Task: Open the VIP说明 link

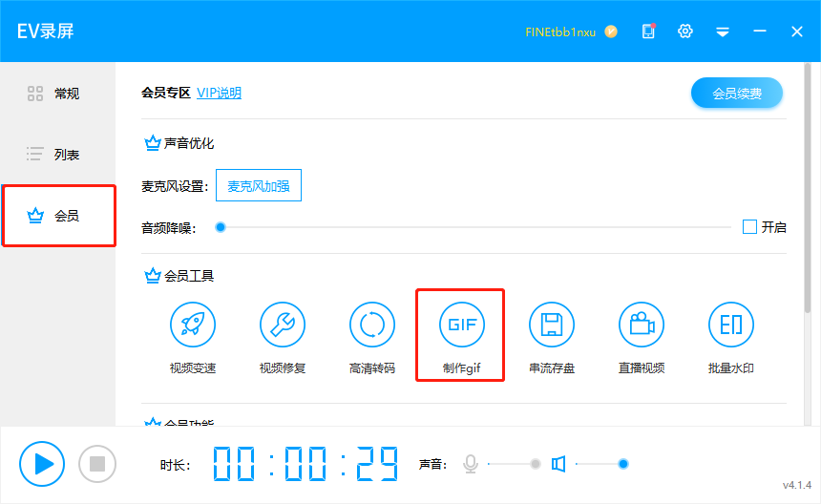Action: pyautogui.click(x=219, y=93)
